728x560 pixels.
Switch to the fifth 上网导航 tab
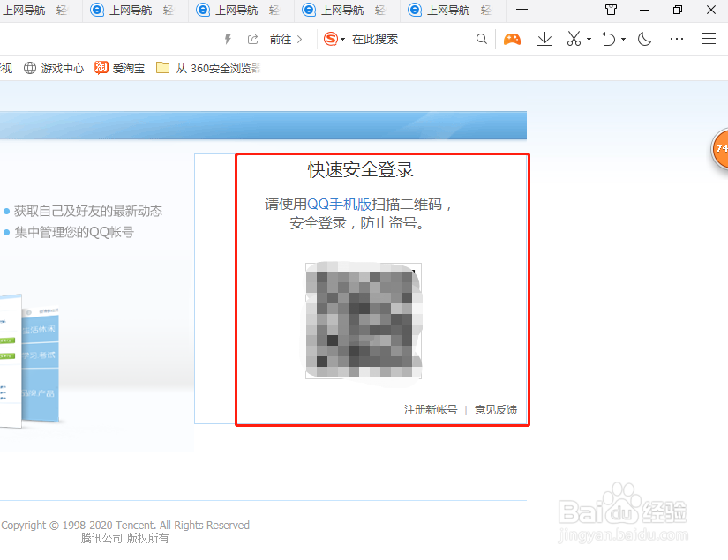454,11
